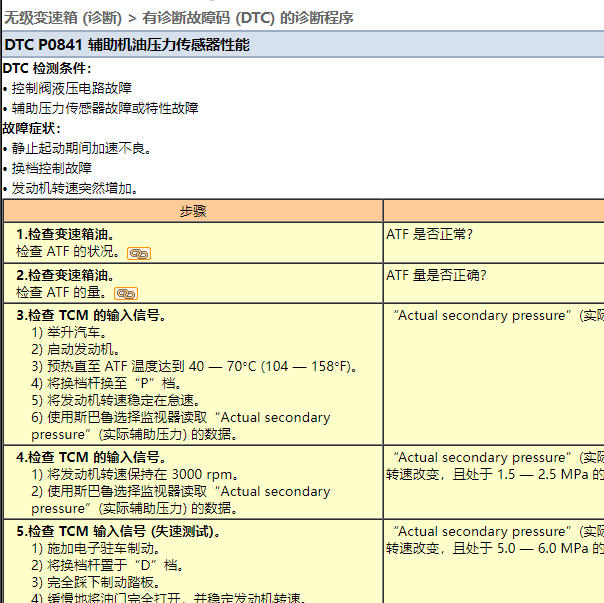Viewport: 604px width, 603px height.
Task: Select substep 将换档杆换至 "P" 档
Action: click(x=107, y=383)
